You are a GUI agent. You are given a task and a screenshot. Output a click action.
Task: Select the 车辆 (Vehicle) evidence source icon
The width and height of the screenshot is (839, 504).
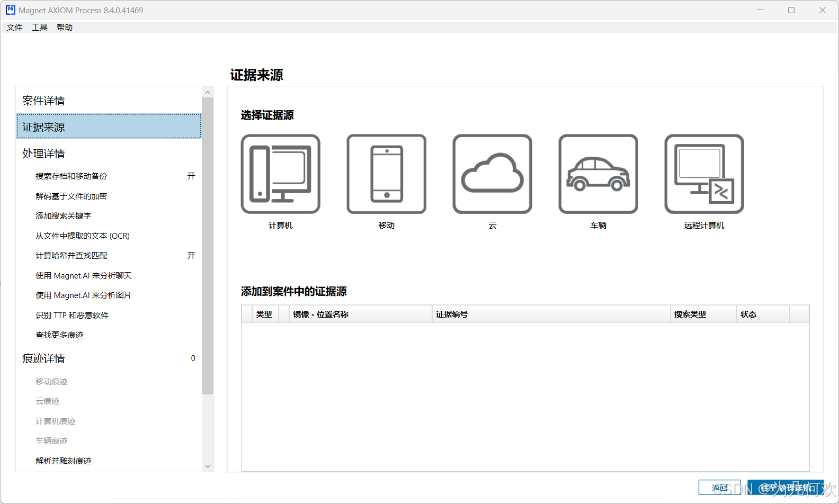coord(598,174)
